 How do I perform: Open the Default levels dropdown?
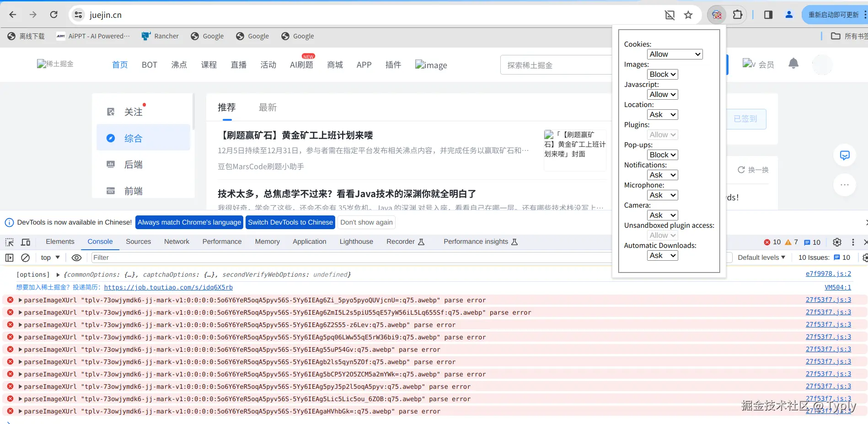coord(761,257)
